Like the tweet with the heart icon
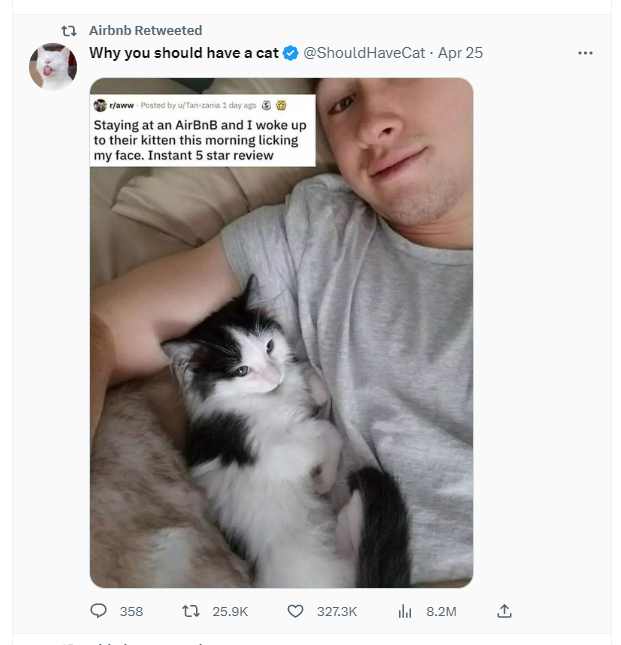621x645 pixels. tap(295, 611)
